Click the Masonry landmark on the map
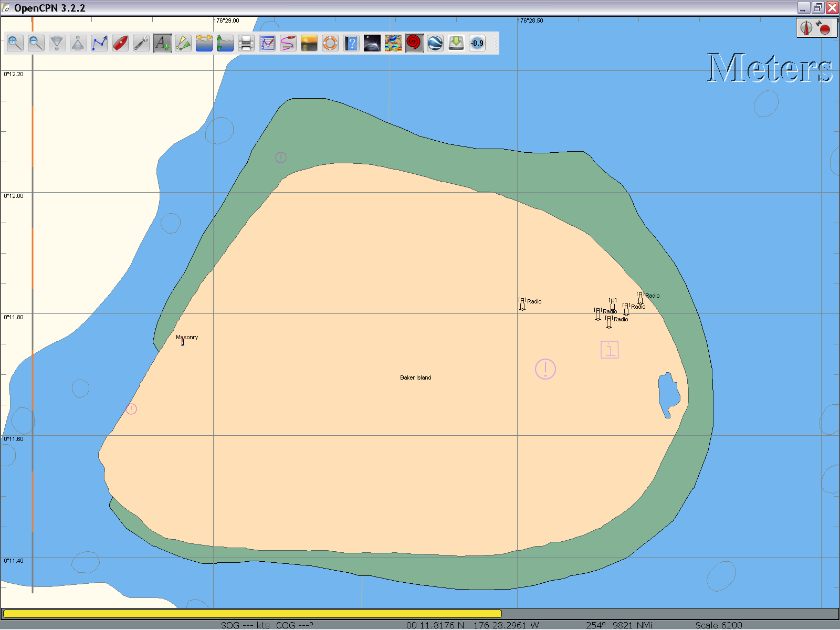 tap(183, 342)
